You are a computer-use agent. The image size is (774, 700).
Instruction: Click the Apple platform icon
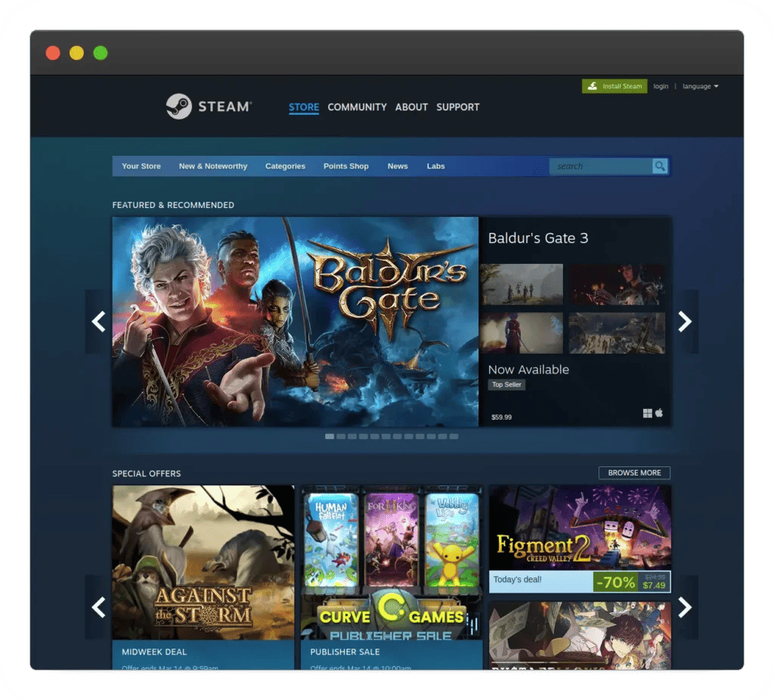(659, 412)
